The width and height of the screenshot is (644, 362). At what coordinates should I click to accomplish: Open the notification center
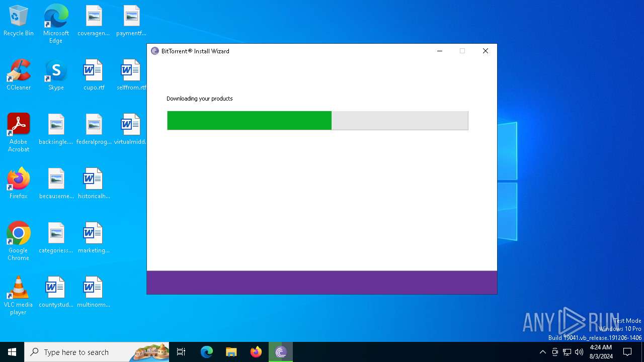tap(627, 352)
